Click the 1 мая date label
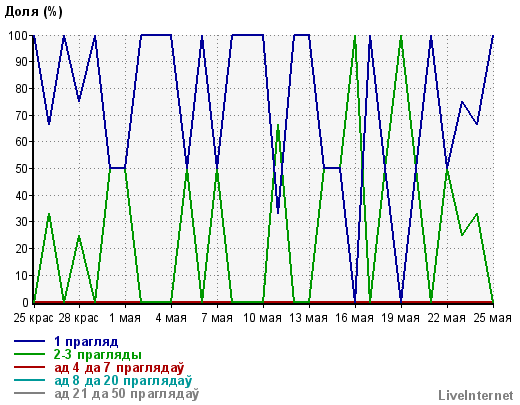The width and height of the screenshot is (520, 405). 125,318
